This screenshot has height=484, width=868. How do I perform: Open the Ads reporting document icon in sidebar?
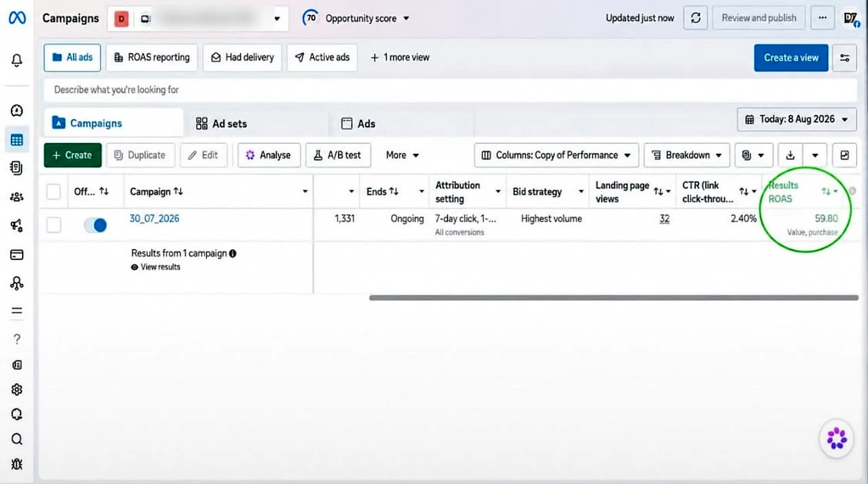click(x=17, y=168)
